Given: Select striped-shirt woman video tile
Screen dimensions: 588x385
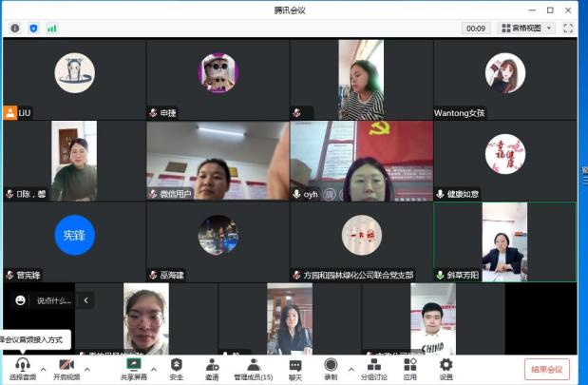Looking at the screenshot, I should point(362,80).
